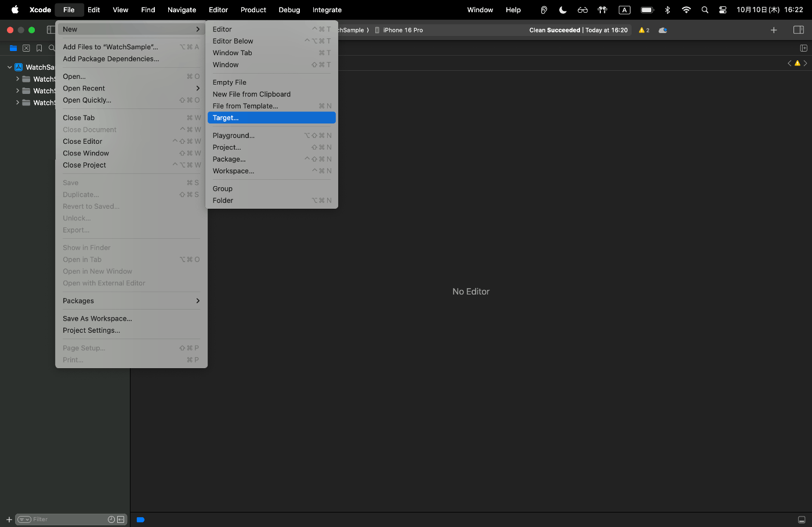Select Add Files to "WatchSample"... item

tap(131, 47)
